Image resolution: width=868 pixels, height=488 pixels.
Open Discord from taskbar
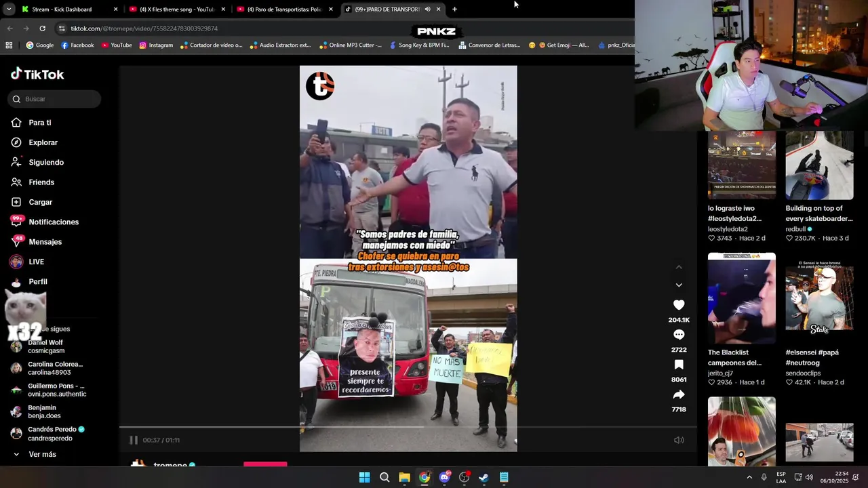[444, 477]
